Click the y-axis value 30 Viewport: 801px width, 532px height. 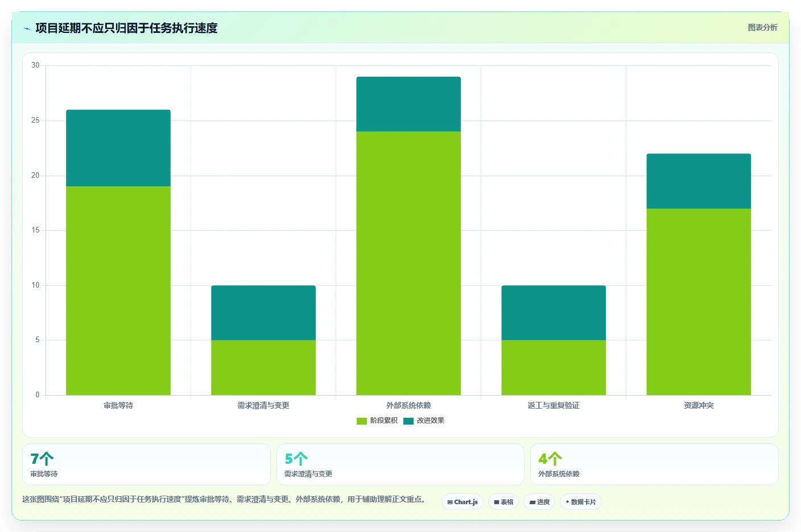(35, 65)
